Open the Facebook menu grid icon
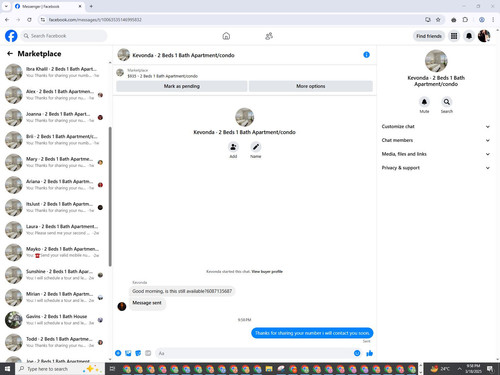Viewport: 500px width, 375px height. pos(454,36)
